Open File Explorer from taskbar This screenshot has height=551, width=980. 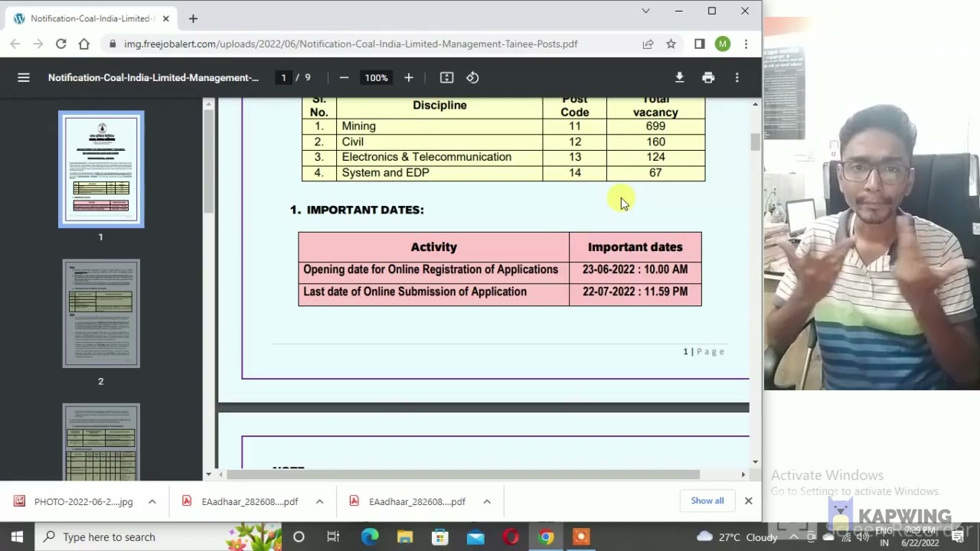pos(405,536)
